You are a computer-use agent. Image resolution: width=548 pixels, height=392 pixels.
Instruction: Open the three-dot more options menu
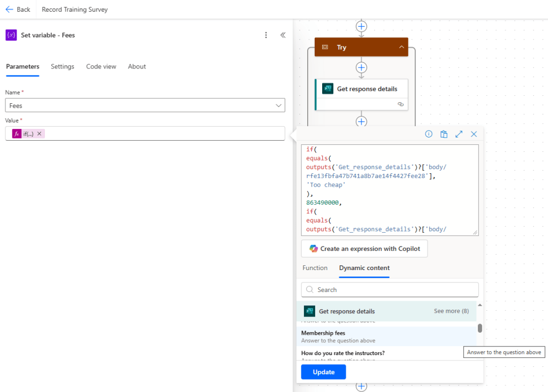click(x=266, y=35)
